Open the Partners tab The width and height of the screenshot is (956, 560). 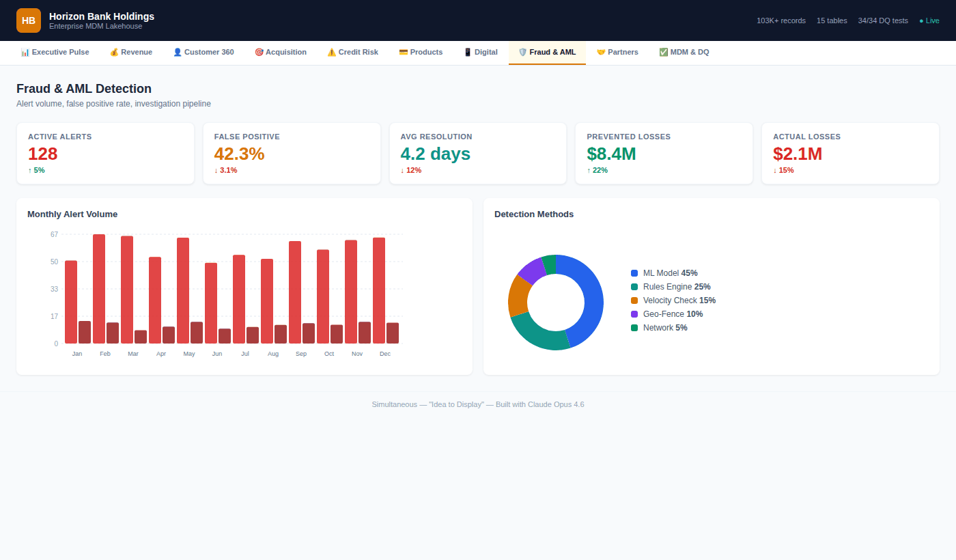[617, 53]
